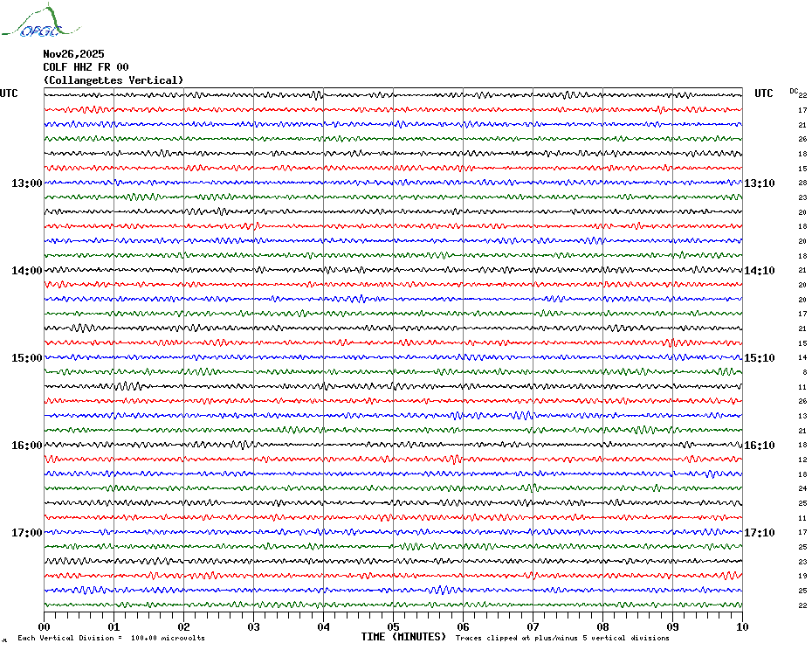Click the UTC label right of the plot
Image resolution: width=812 pixels, height=650 pixels.
(764, 93)
